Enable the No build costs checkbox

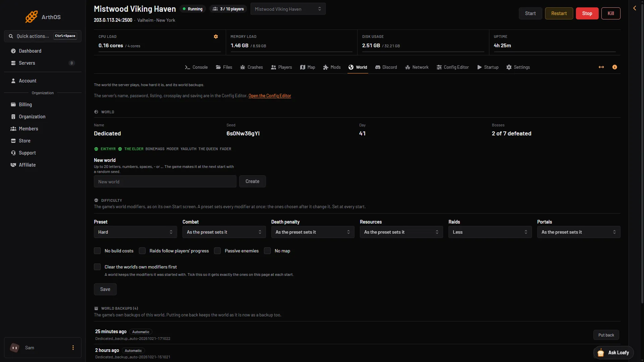pos(97,251)
